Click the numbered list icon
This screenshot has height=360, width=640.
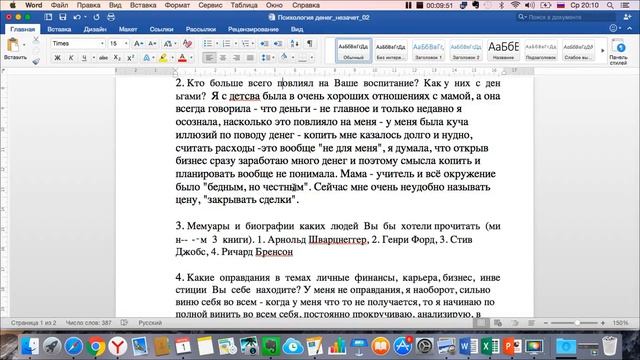pos(226,44)
